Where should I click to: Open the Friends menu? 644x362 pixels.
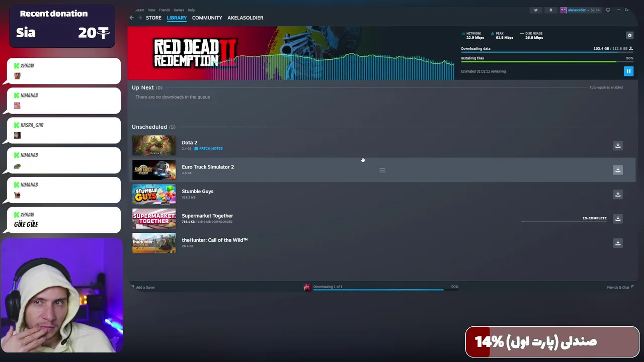(x=164, y=10)
